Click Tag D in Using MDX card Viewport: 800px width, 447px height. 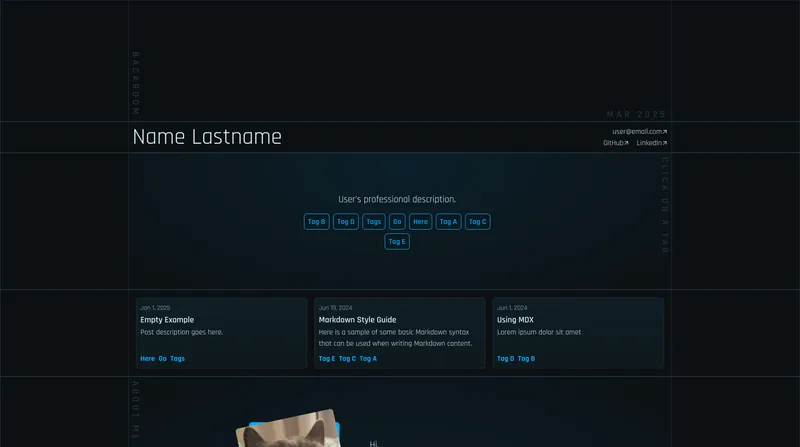505,358
